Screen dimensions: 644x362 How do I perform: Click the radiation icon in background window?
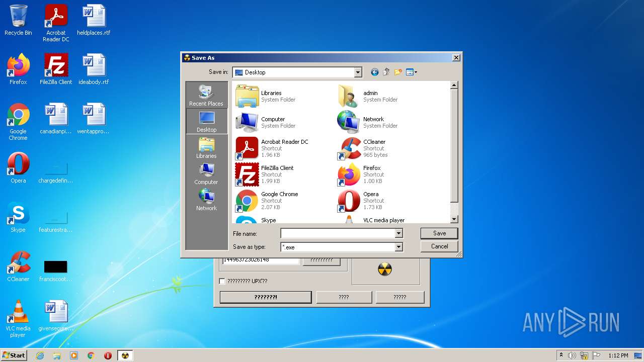coord(385,270)
